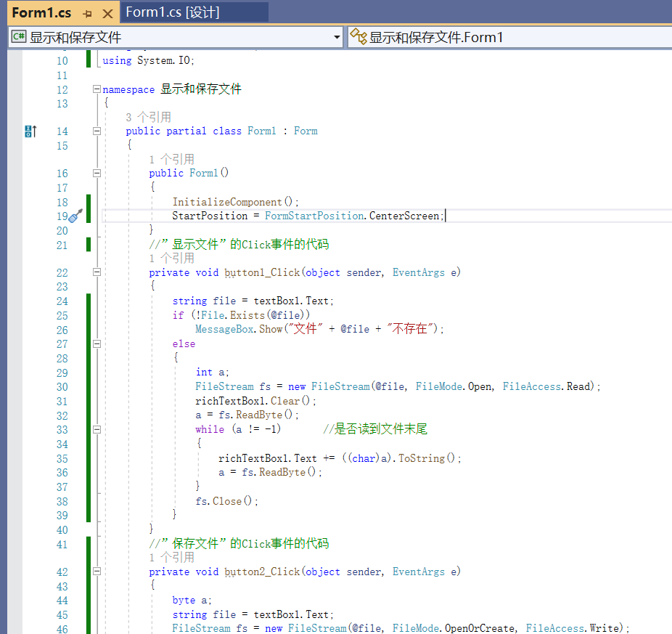Open "1 个引用" above Form1() constructor
This screenshot has height=634, width=672.
click(171, 159)
